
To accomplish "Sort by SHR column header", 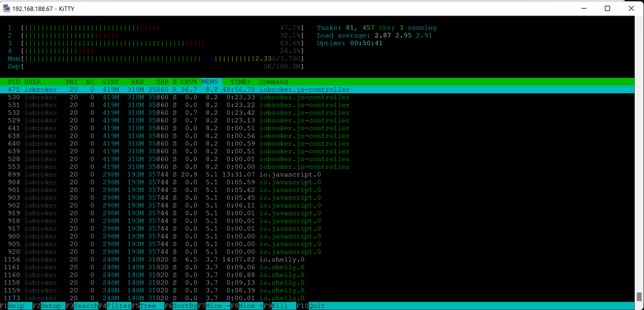I will point(162,82).
